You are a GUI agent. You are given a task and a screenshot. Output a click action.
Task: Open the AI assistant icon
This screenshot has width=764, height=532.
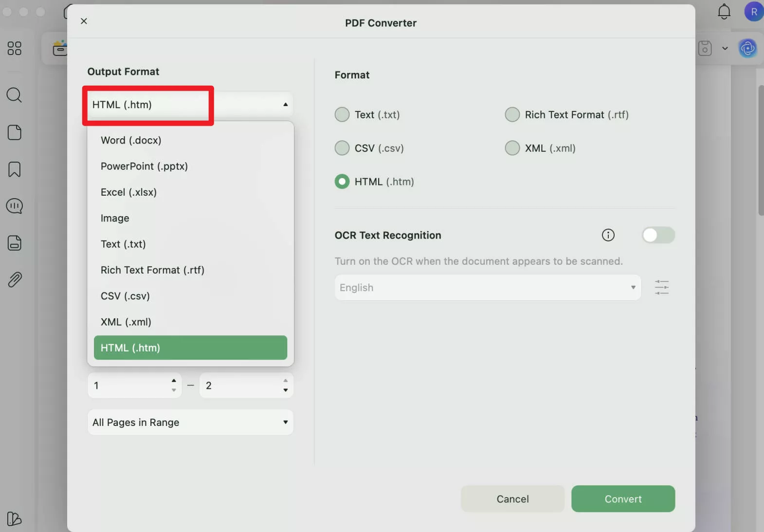pyautogui.click(x=747, y=48)
